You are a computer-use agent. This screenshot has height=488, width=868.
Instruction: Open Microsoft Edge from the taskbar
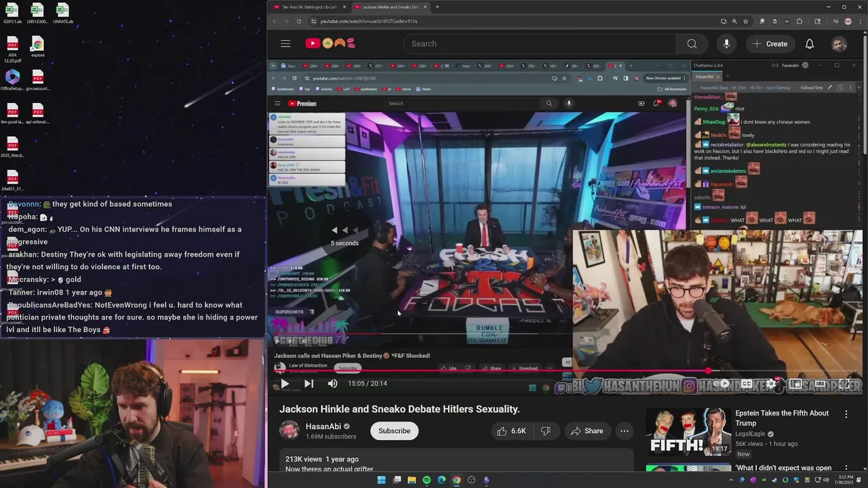[441, 480]
